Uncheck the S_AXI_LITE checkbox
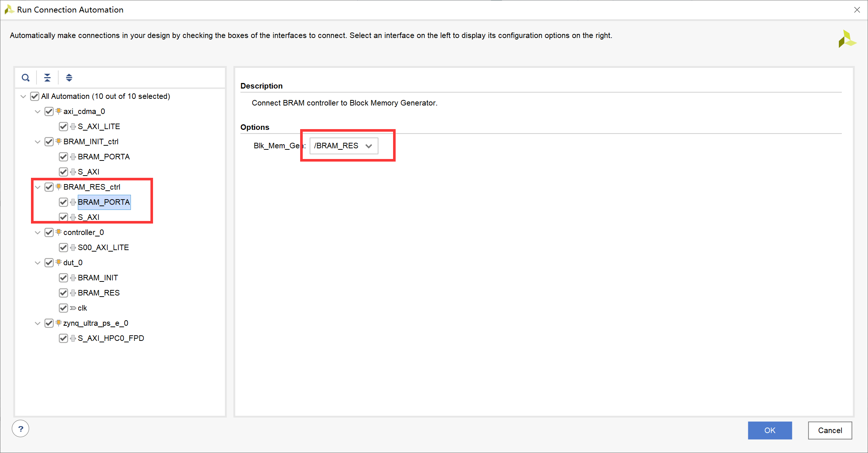This screenshot has height=453, width=868. pyautogui.click(x=63, y=127)
